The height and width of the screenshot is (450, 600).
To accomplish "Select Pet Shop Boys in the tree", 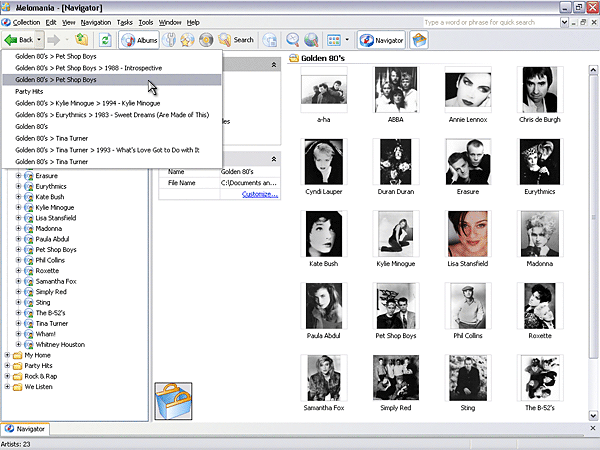I will pos(56,250).
